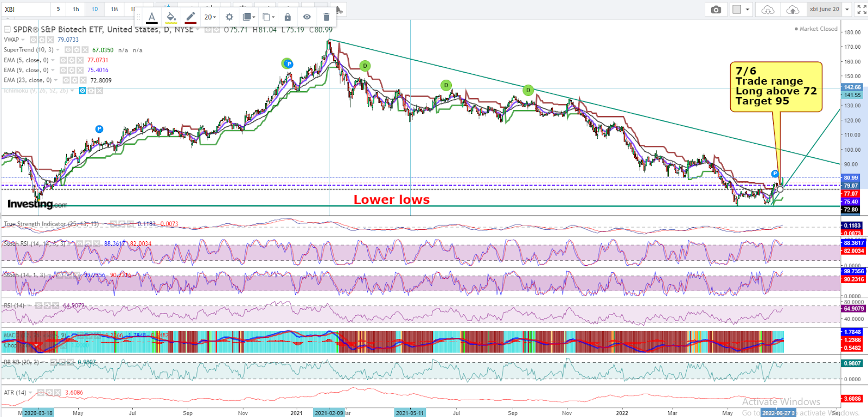Click the 2021-02-09 date label on time axis

pyautogui.click(x=329, y=413)
